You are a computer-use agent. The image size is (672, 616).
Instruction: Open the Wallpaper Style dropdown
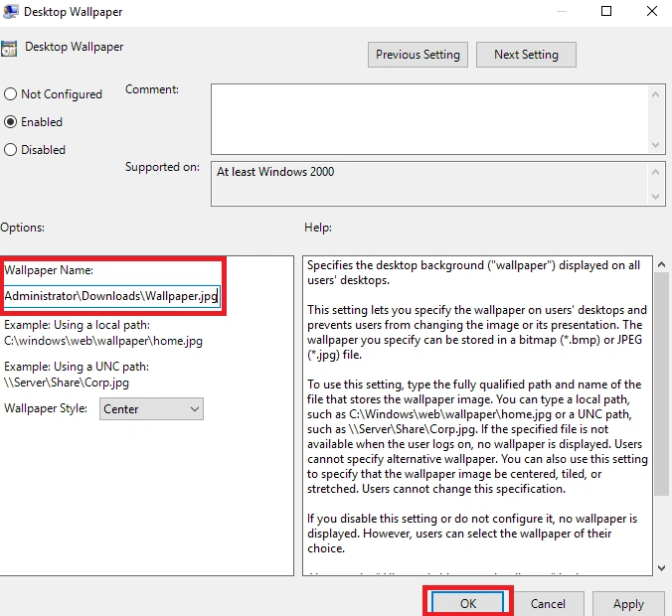151,408
